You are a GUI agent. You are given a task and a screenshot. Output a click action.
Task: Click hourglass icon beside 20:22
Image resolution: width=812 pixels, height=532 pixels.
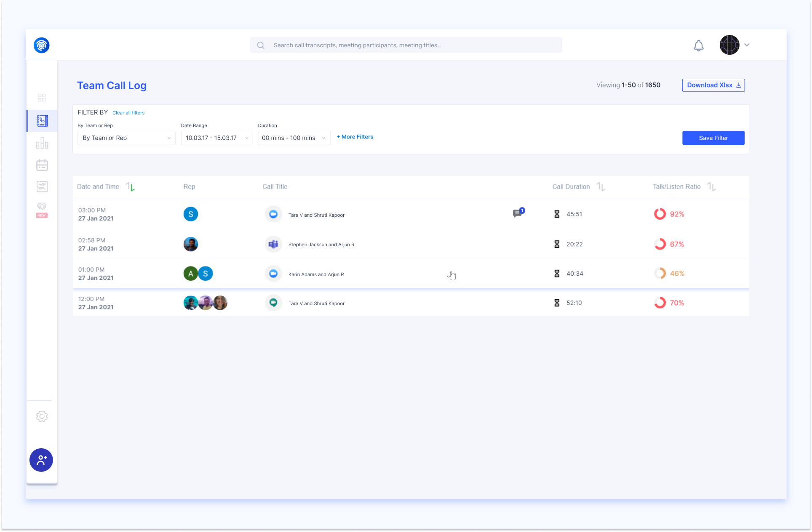click(557, 244)
